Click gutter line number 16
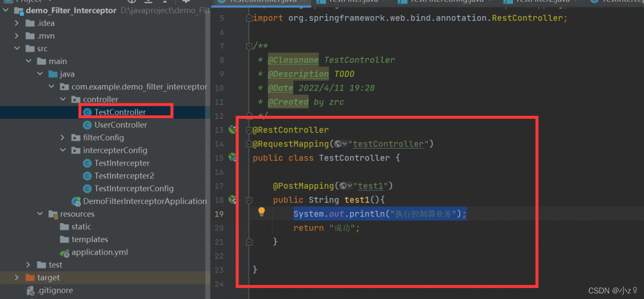This screenshot has width=644, height=299. tap(218, 172)
